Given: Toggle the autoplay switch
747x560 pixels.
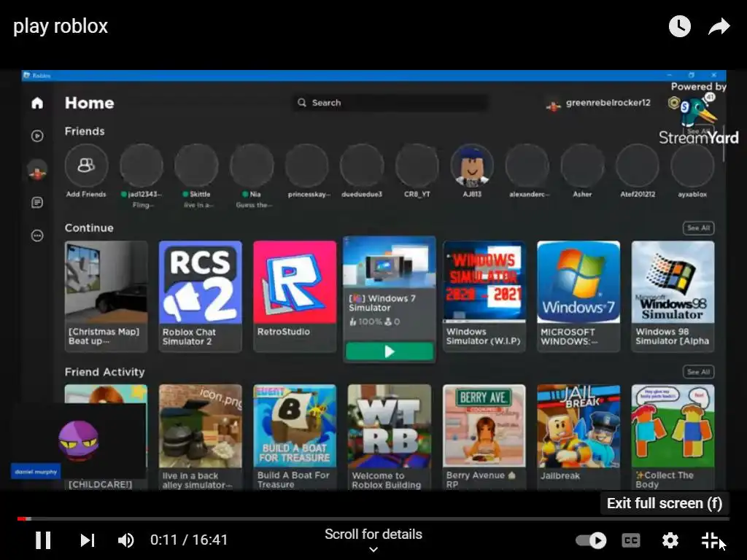Looking at the screenshot, I should pos(591,540).
